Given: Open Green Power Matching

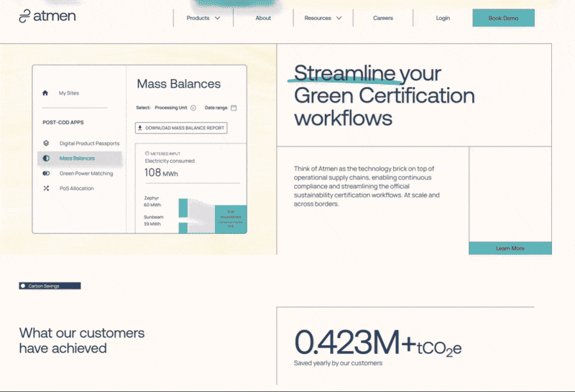Looking at the screenshot, I should pos(86,173).
